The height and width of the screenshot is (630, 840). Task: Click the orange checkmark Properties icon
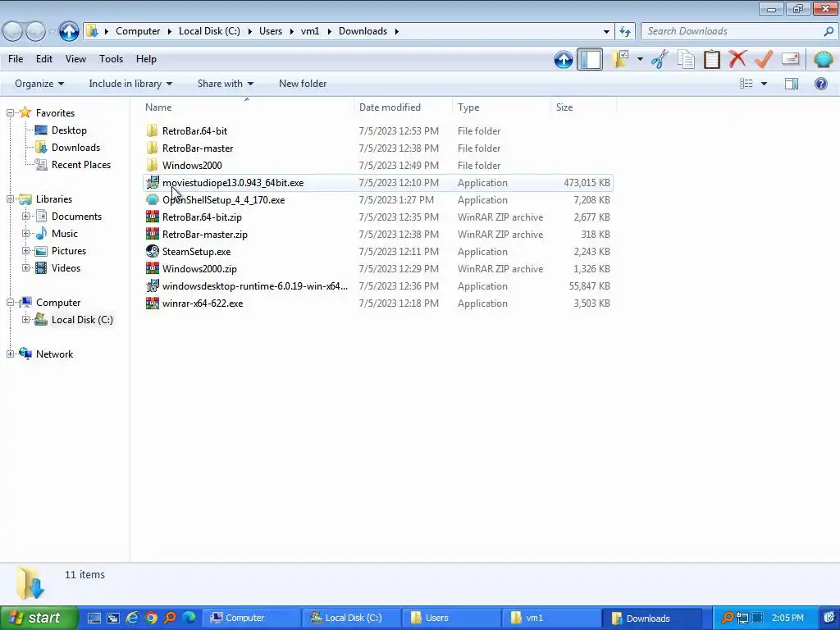[x=764, y=59]
